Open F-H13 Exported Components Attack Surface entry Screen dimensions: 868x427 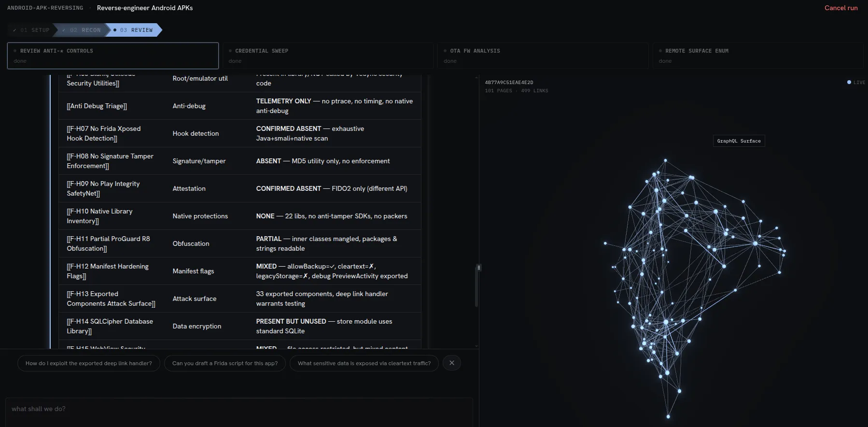click(111, 299)
